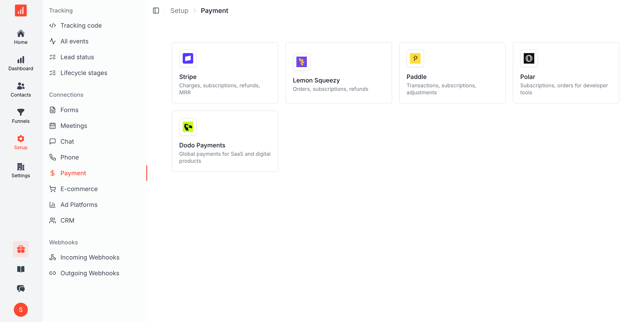Click the Connections section header
Image resolution: width=644 pixels, height=322 pixels.
66,95
